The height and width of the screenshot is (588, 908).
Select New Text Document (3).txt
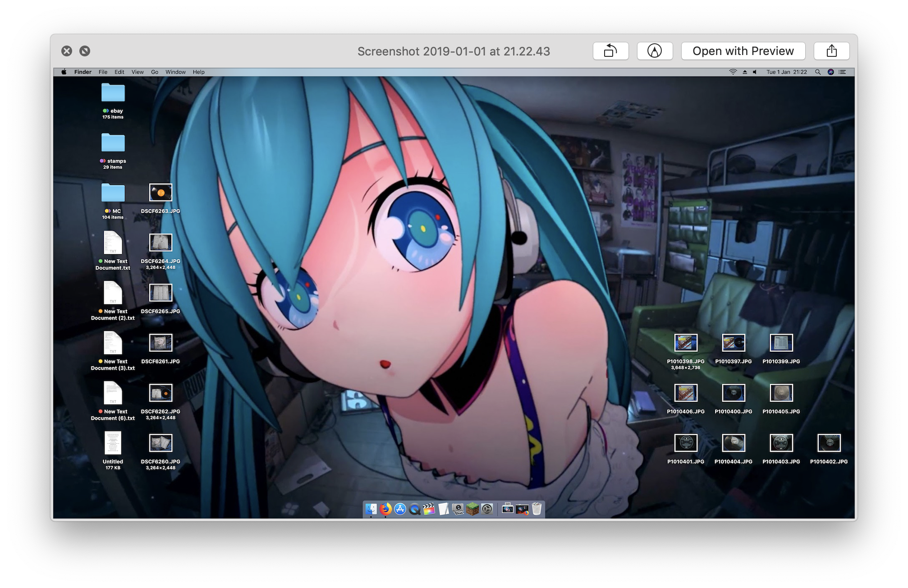113,343
